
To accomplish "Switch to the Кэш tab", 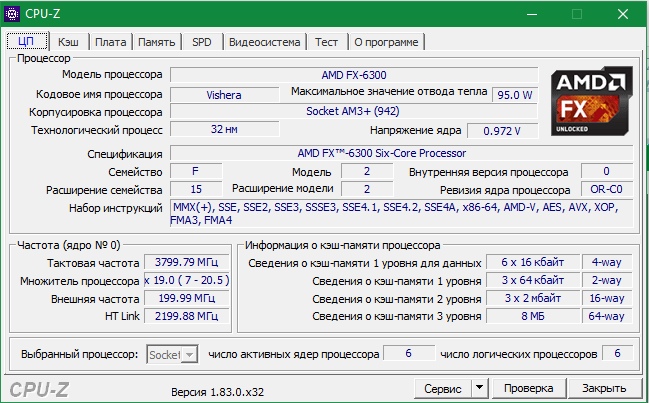I will click(x=69, y=42).
